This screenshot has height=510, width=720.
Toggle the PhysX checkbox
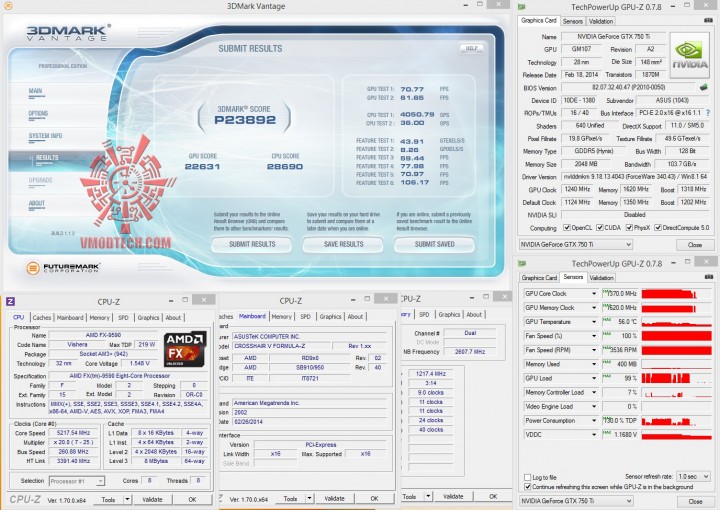pyautogui.click(x=629, y=228)
